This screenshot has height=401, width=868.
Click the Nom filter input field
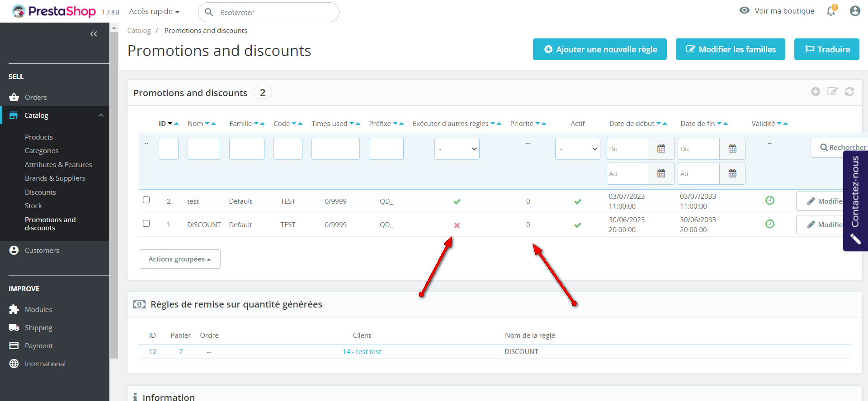coord(203,149)
